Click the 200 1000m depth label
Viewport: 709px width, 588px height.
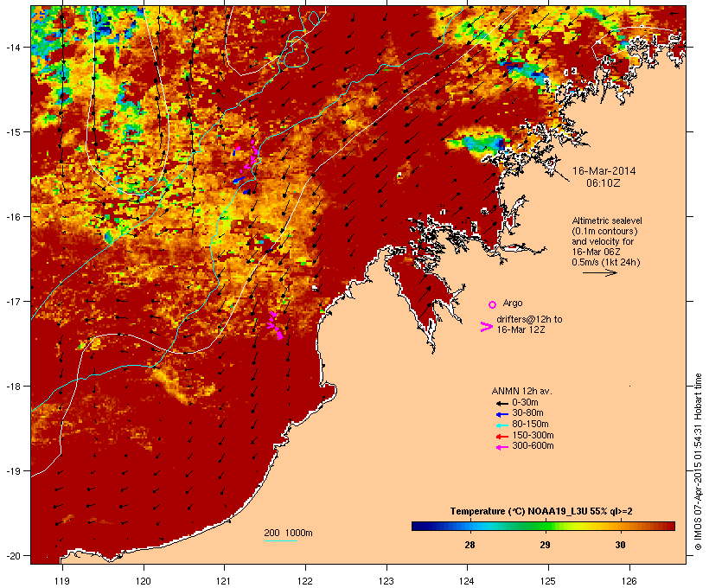click(288, 533)
